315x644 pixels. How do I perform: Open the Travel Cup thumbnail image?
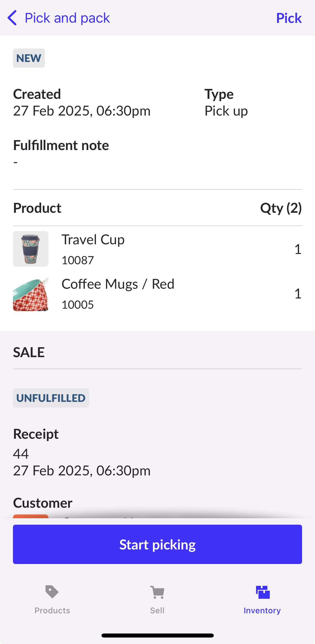31,249
